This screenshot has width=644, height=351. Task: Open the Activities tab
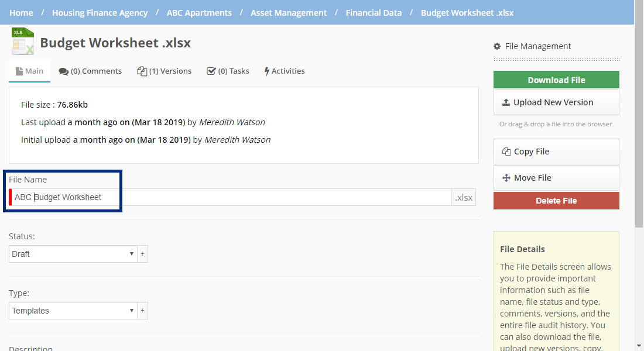285,71
